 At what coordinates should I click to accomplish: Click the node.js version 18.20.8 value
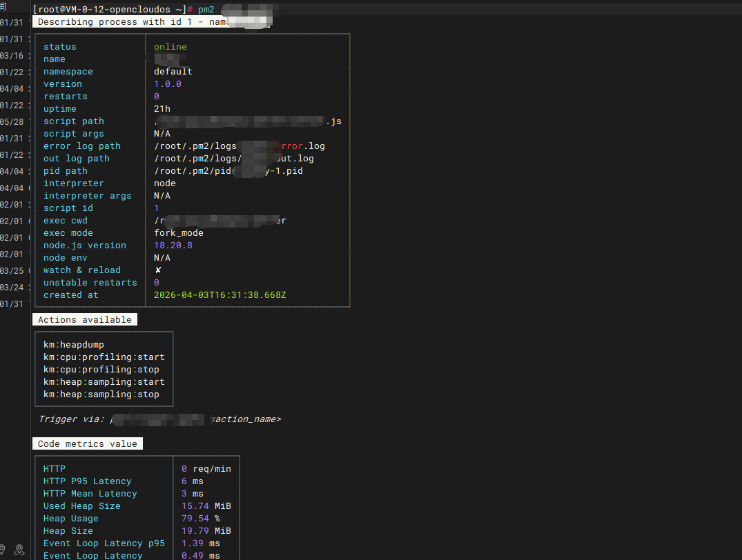point(173,246)
